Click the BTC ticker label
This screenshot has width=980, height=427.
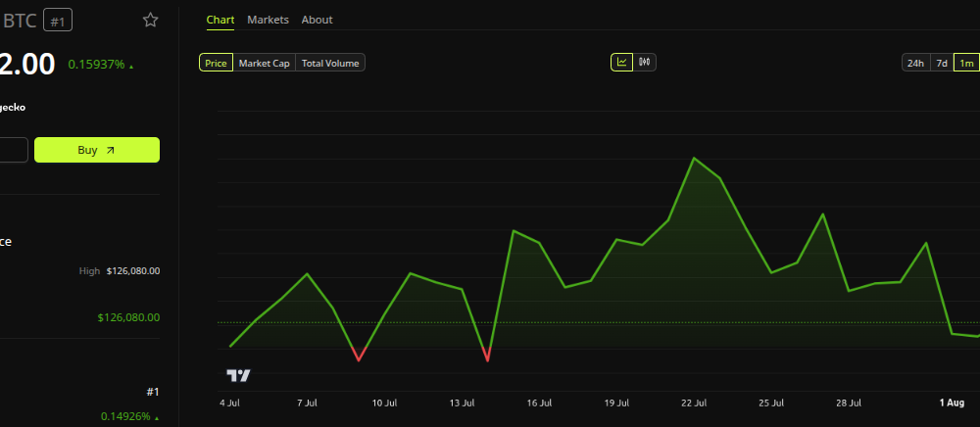tap(20, 21)
